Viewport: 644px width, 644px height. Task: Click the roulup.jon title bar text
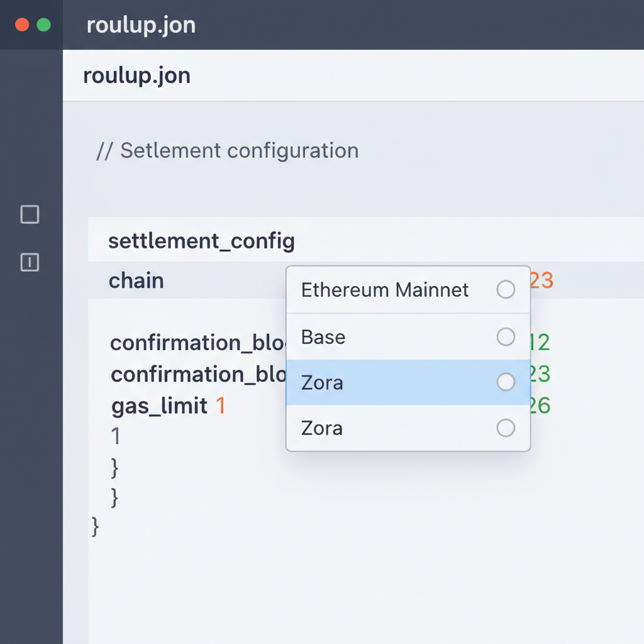[x=141, y=25]
